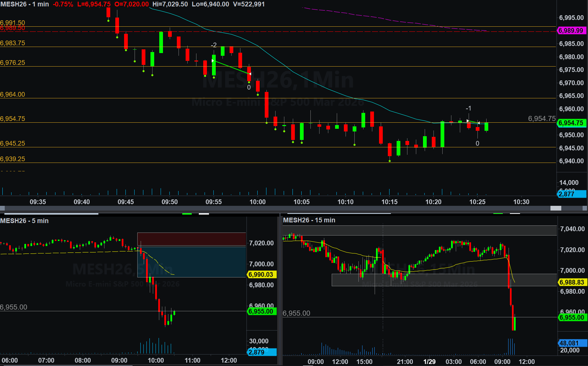Select the MESH26 - 5 min chart title
The image size is (588, 366).
24,221
